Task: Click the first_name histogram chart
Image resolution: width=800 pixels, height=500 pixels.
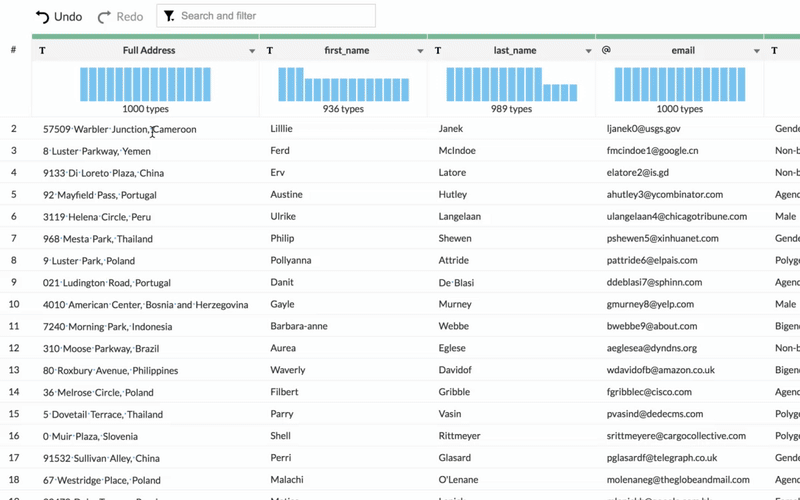Action: coord(343,84)
